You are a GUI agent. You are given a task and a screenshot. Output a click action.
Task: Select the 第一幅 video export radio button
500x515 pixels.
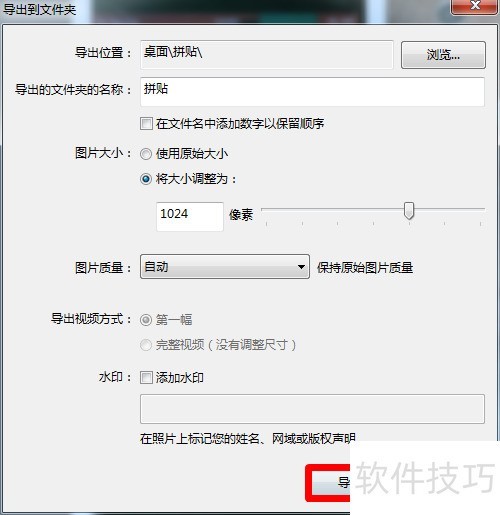(x=146, y=320)
